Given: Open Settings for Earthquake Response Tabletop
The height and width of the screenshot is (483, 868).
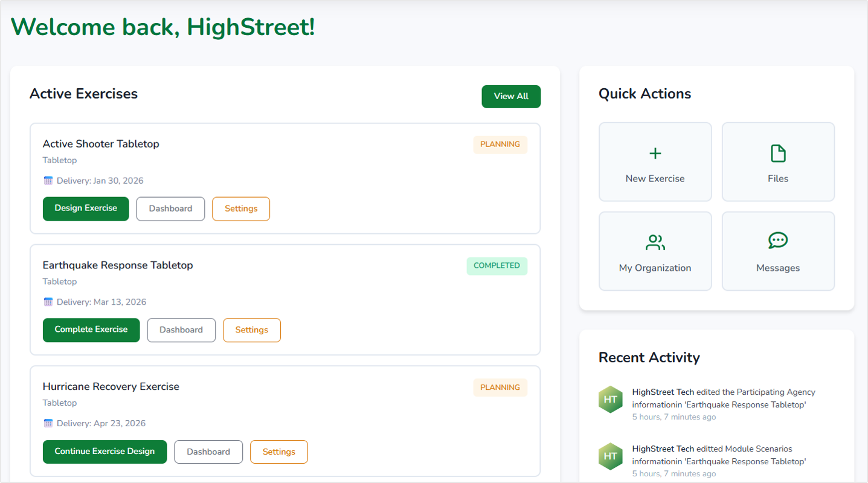Looking at the screenshot, I should point(252,330).
